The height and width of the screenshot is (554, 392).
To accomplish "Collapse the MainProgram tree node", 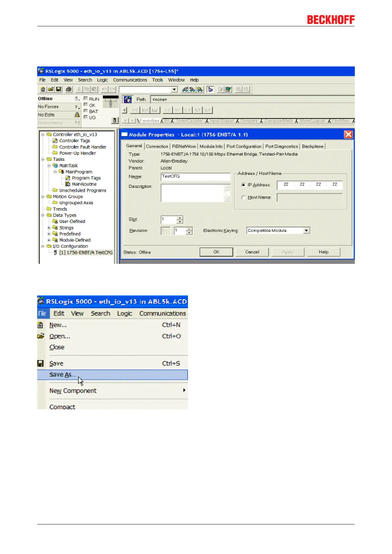I will pos(55,172).
